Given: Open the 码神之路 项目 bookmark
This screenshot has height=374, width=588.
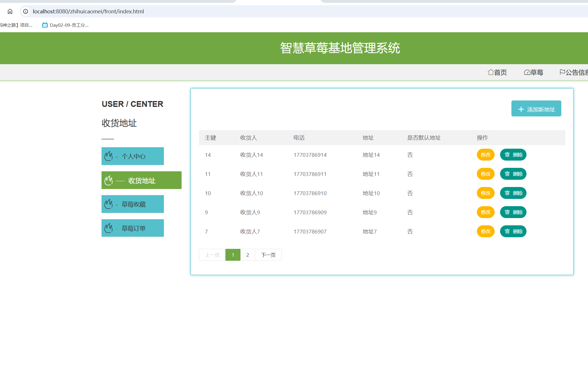Looking at the screenshot, I should click(16, 25).
